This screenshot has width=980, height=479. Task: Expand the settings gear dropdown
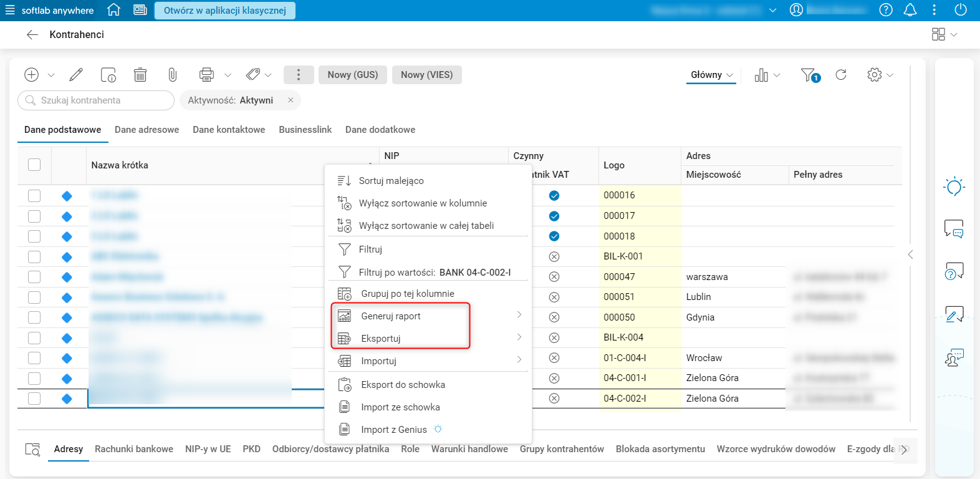880,75
